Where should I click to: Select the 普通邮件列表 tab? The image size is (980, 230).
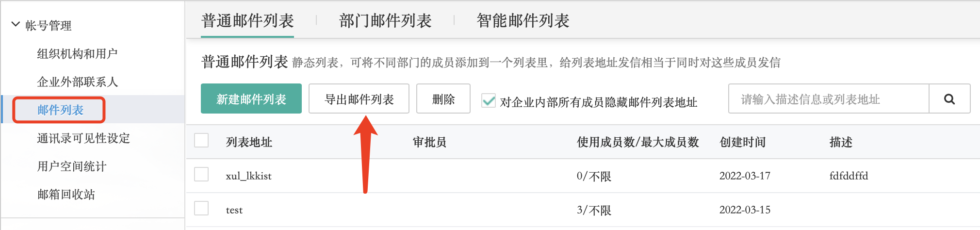pos(247,21)
